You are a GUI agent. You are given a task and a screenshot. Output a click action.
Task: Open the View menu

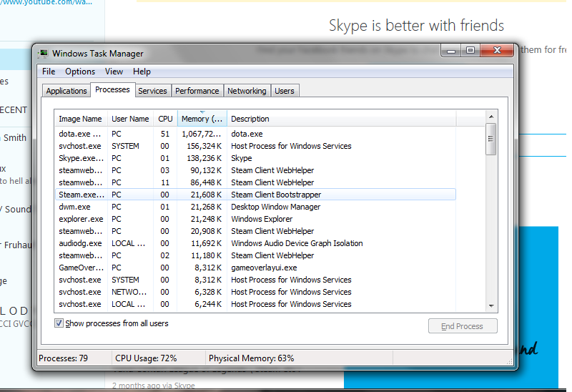coord(114,72)
